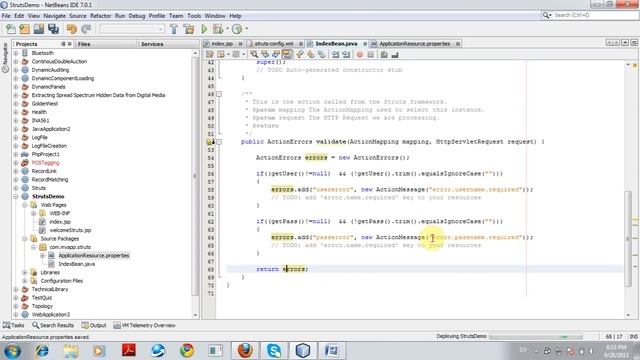This screenshot has width=640, height=360.
Task: Open the editor documents list dropdown arrow
Action: (x=625, y=43)
